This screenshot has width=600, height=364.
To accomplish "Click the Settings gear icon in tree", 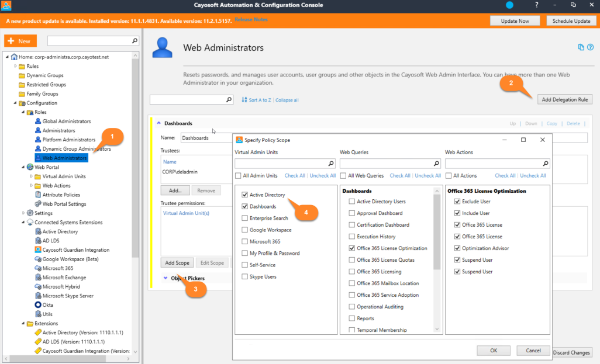I will coord(30,213).
